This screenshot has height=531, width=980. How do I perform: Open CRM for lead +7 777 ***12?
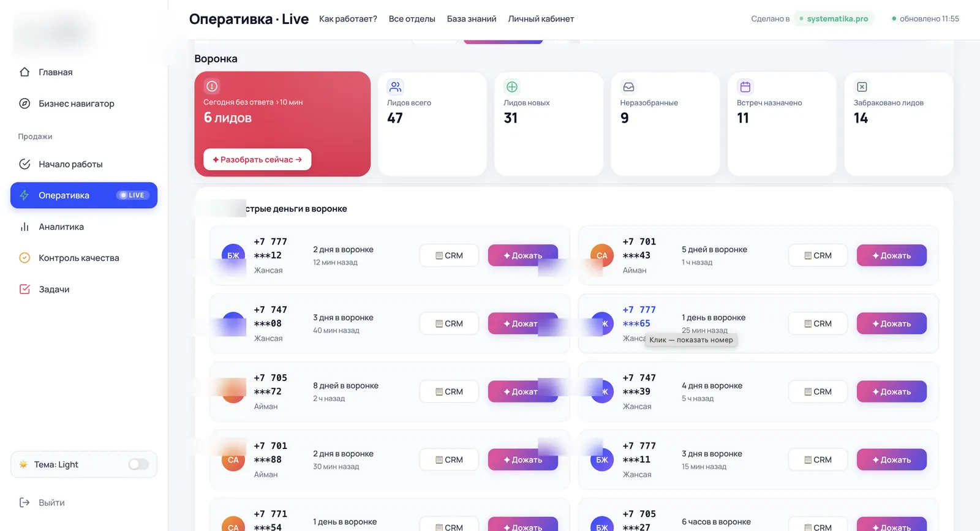pyautogui.click(x=449, y=255)
